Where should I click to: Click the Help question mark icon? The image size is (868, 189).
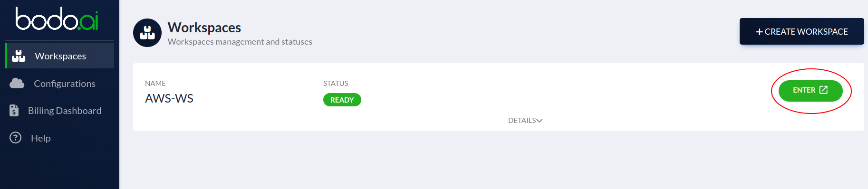[x=16, y=138]
